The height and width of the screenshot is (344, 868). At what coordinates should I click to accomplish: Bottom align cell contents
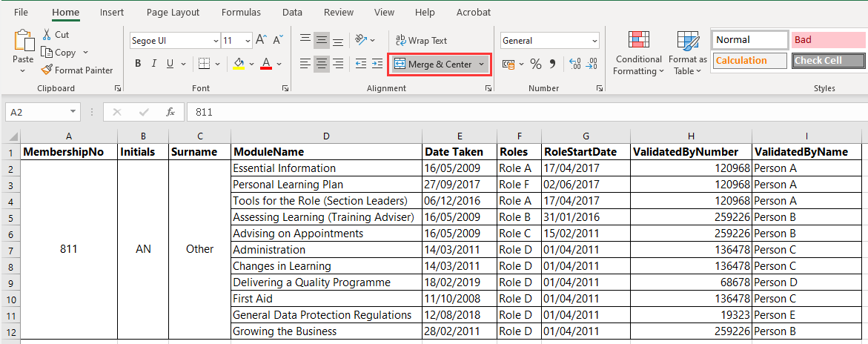tap(338, 40)
